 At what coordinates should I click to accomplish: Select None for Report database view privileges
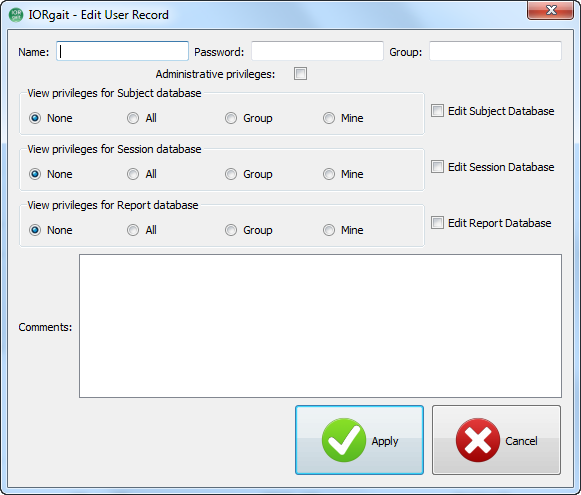pyautogui.click(x=35, y=230)
